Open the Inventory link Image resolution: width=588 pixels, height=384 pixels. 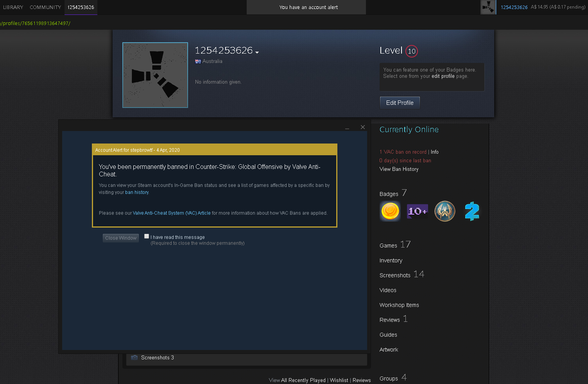pyautogui.click(x=391, y=261)
